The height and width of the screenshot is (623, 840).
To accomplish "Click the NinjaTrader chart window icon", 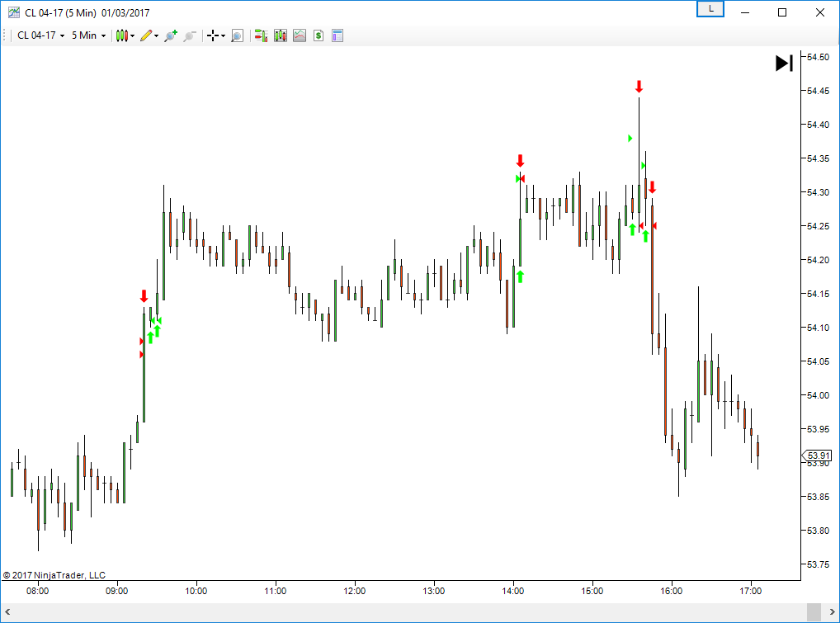I will click(x=14, y=12).
